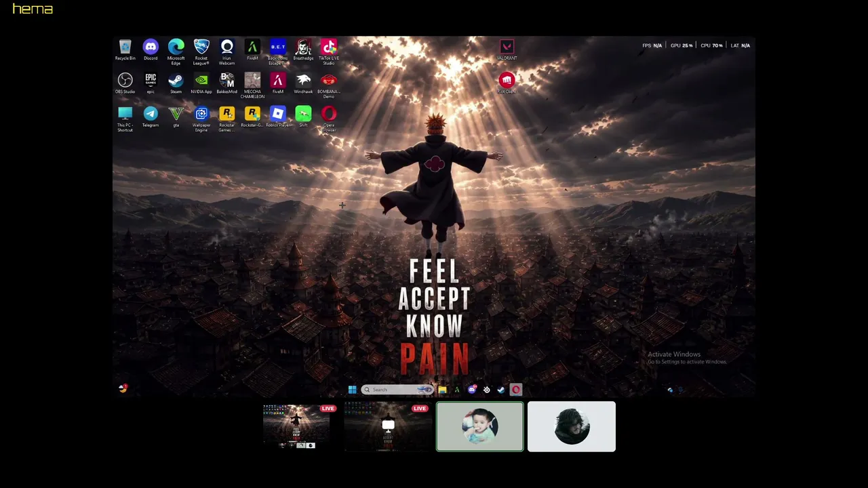Switch to Opera on the taskbar

coord(516,390)
